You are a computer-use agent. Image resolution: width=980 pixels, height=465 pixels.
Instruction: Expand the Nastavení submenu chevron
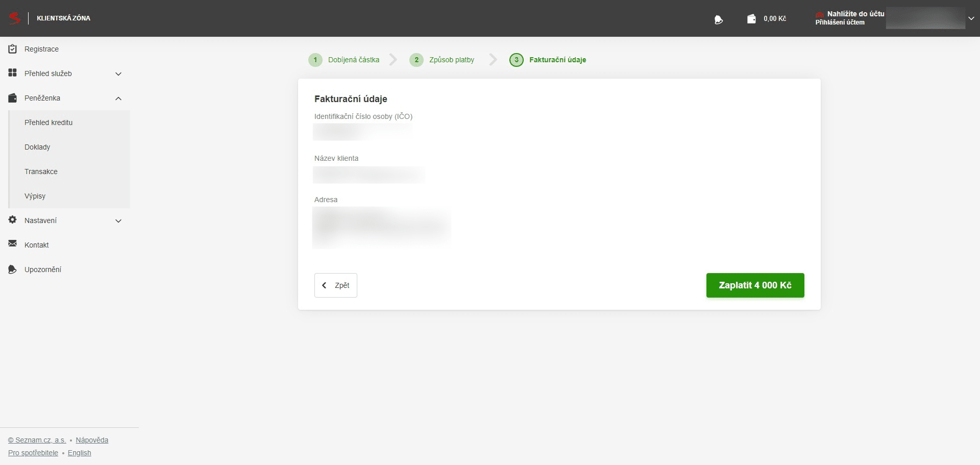click(118, 221)
